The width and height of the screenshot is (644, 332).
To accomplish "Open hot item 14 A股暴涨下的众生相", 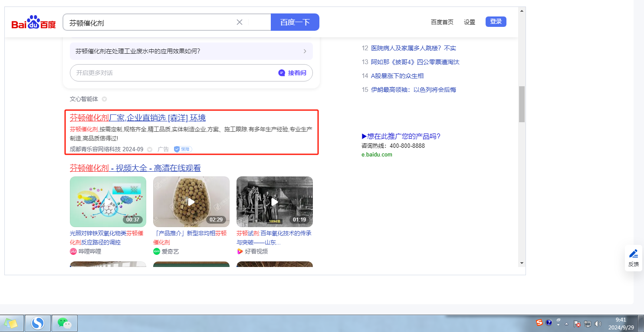I will tap(398, 76).
